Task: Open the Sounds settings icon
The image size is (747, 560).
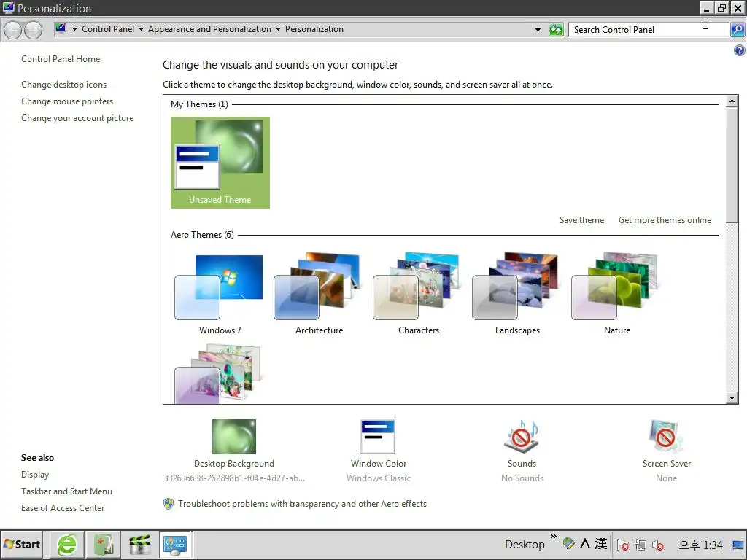Action: pos(522,437)
